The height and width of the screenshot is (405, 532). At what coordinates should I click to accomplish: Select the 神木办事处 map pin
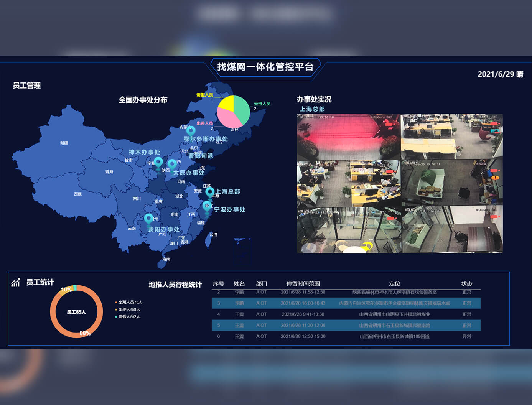click(158, 163)
